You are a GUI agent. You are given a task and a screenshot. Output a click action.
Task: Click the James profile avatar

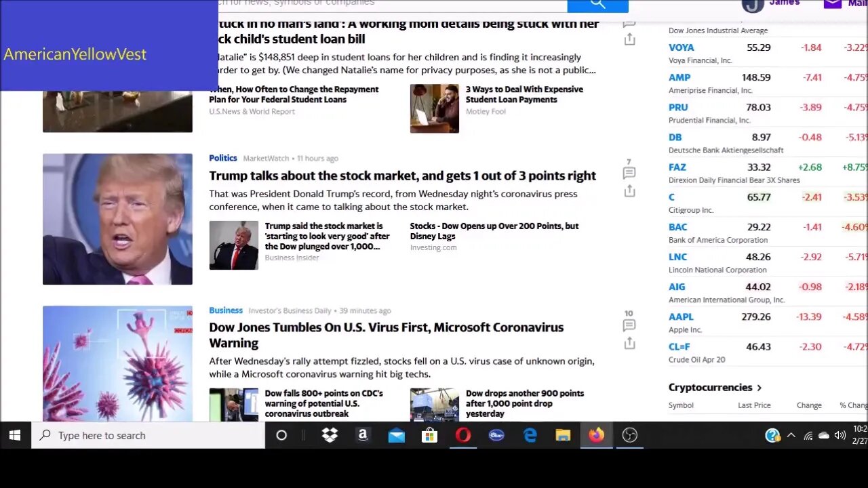[753, 5]
